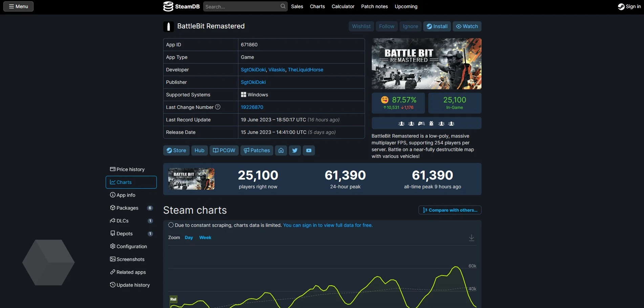Screen dimensions: 644x308
Task: Open the Twitter bird icon
Action: click(x=295, y=150)
